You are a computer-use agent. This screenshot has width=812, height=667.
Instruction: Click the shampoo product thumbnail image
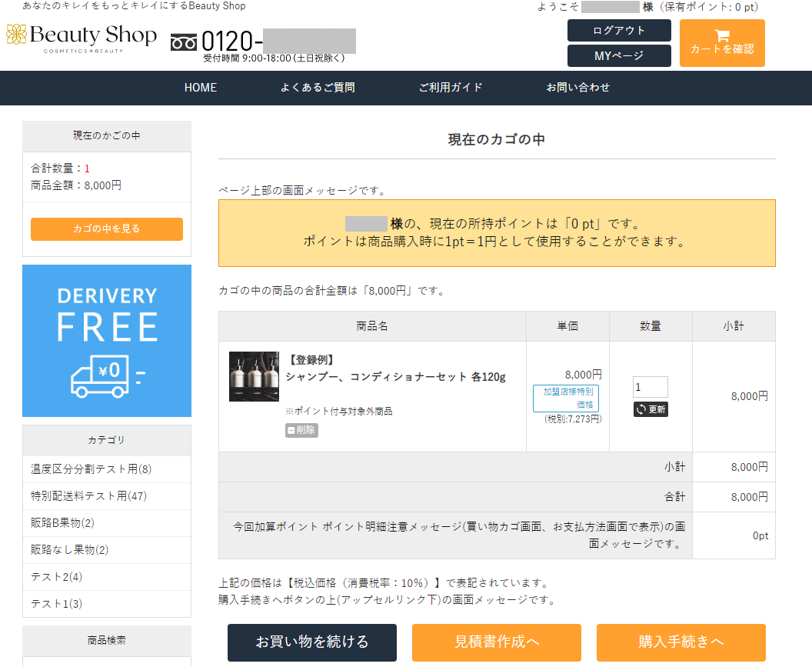click(x=254, y=376)
